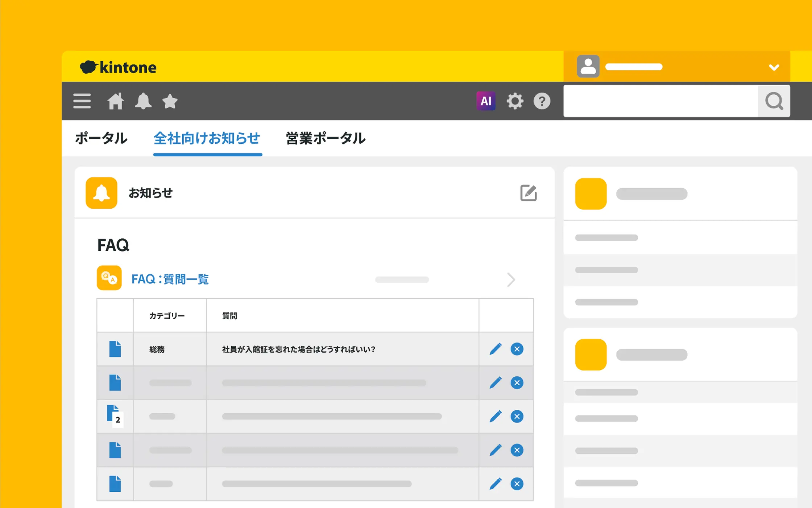The width and height of the screenshot is (812, 508).
Task: Go to Home via house icon
Action: [x=116, y=101]
